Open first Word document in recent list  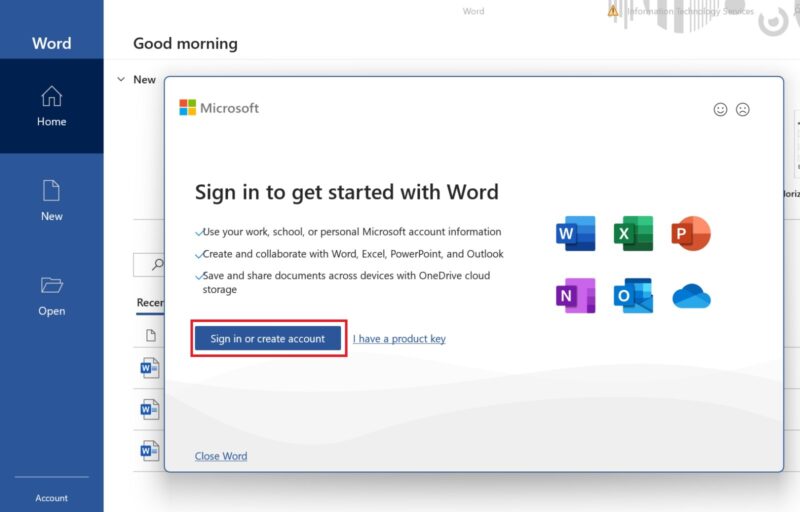(x=150, y=368)
